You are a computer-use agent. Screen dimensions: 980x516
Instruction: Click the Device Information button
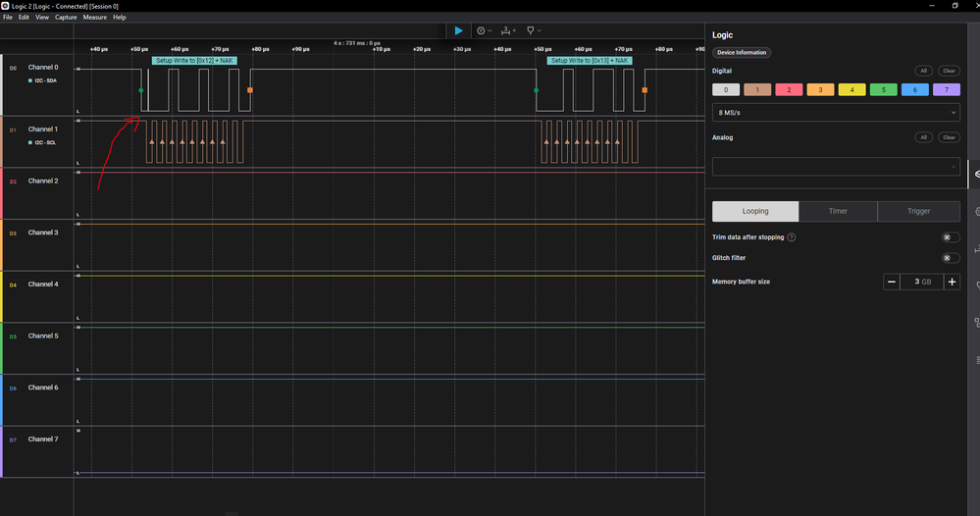(742, 52)
